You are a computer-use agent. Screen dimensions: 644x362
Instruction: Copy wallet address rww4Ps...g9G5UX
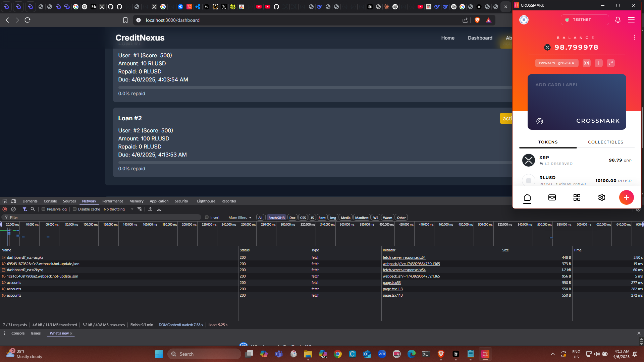pyautogui.click(x=556, y=63)
